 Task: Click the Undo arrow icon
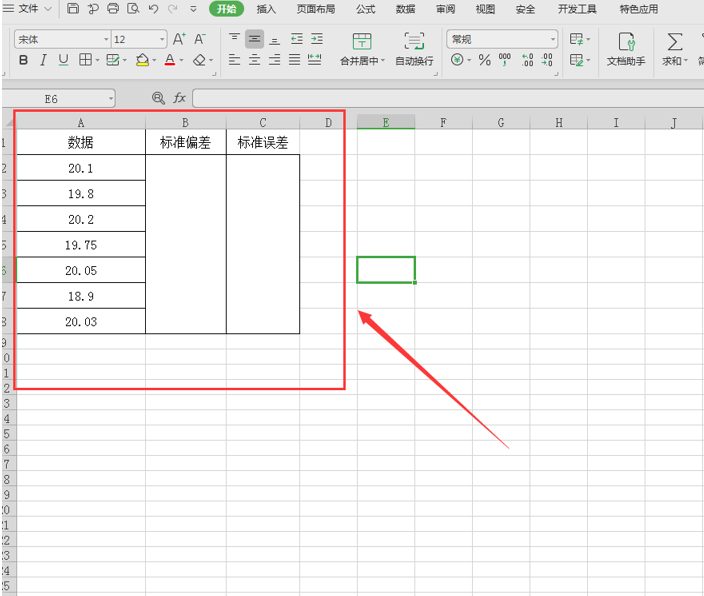coord(153,9)
